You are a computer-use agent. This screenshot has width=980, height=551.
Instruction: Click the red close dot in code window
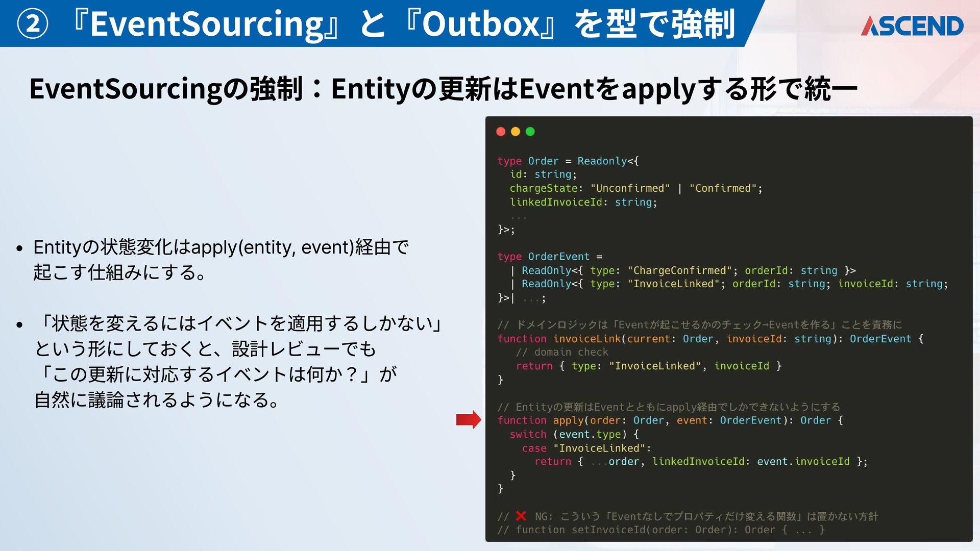click(501, 132)
